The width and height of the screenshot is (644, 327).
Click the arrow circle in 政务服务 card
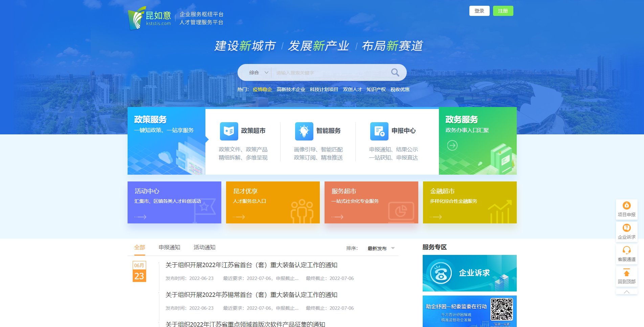point(452,145)
